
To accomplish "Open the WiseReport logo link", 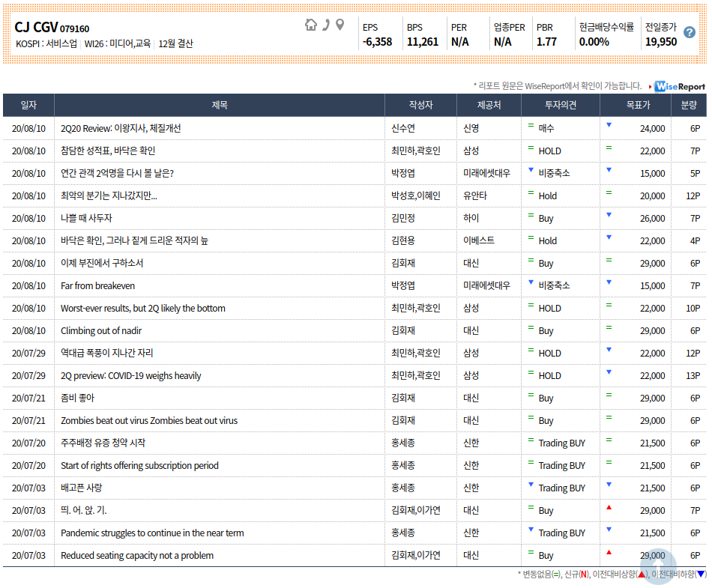I will [x=680, y=86].
